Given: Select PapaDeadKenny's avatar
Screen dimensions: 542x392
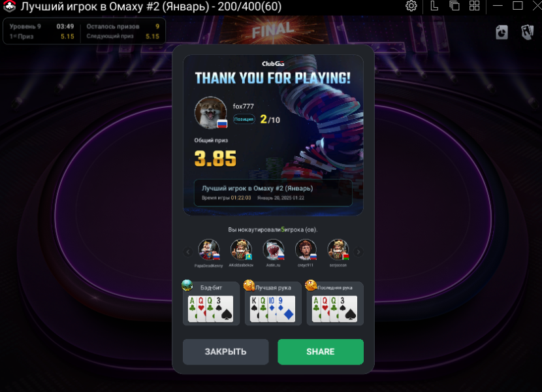Looking at the screenshot, I should click(x=209, y=250).
